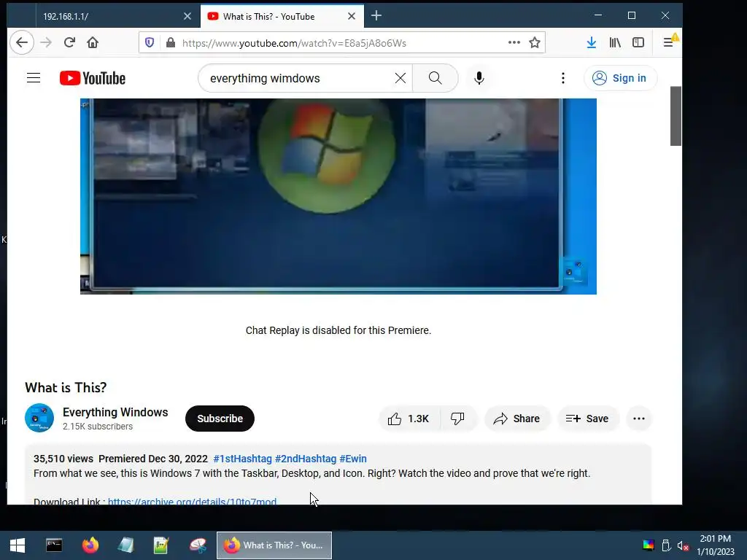Launch Command Prompt from taskbar
The image size is (747, 560).
54,545
